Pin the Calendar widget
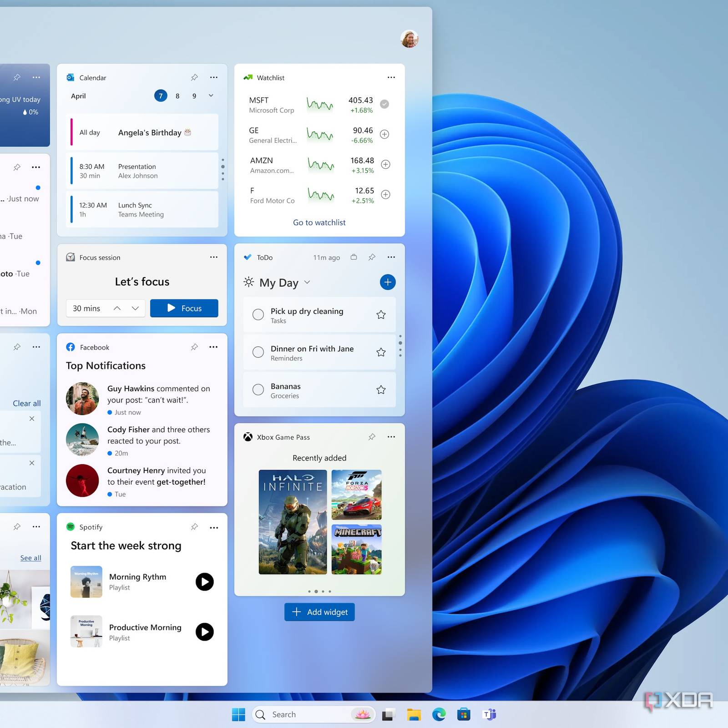 point(194,77)
